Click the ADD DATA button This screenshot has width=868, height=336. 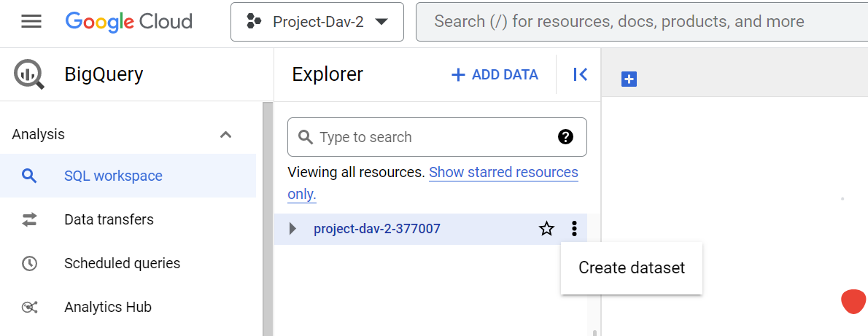(x=495, y=74)
